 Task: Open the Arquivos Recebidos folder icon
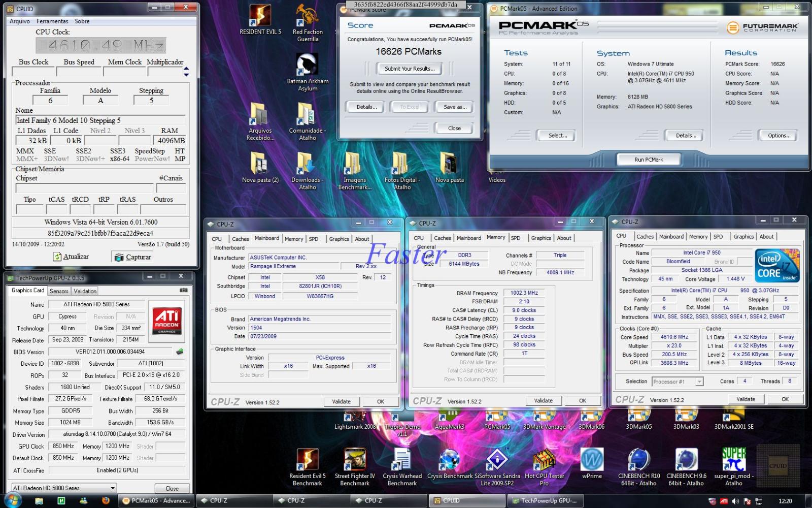coord(260,121)
